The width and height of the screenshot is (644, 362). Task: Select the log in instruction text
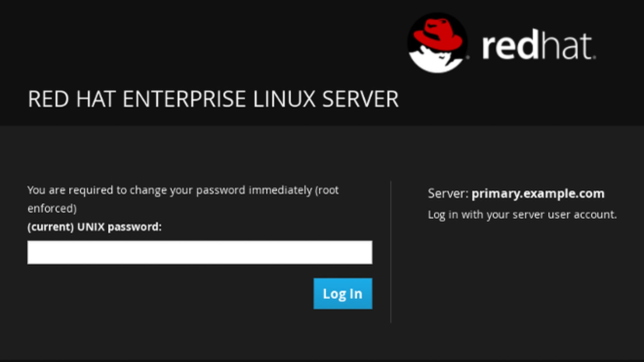tap(522, 215)
